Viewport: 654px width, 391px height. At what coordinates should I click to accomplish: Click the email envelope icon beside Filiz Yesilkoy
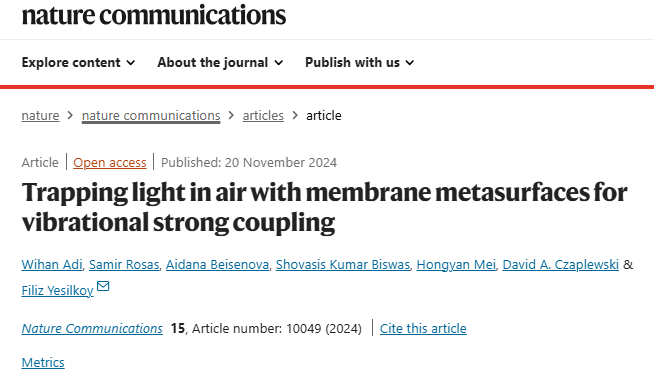point(103,286)
